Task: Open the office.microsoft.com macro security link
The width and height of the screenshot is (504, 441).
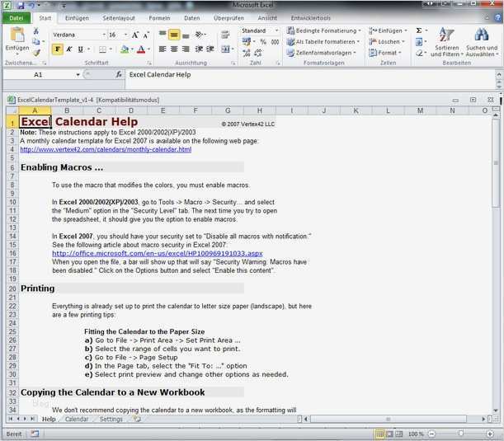Action: point(158,253)
